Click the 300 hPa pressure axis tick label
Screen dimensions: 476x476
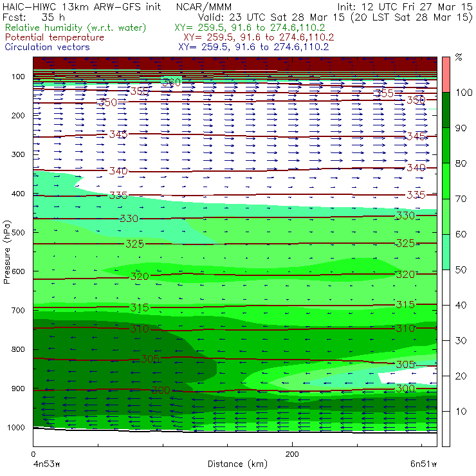point(18,154)
